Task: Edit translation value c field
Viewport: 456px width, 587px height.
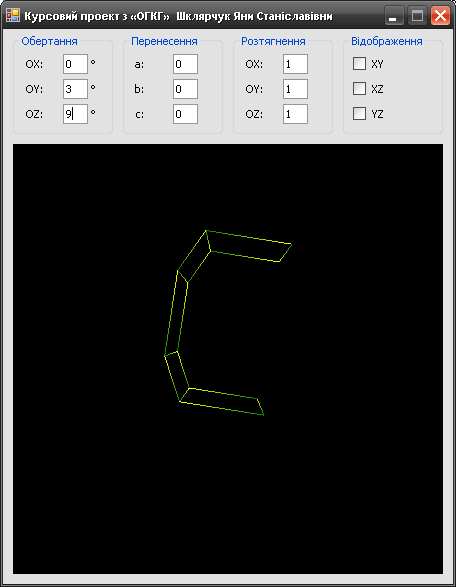Action: 185,114
